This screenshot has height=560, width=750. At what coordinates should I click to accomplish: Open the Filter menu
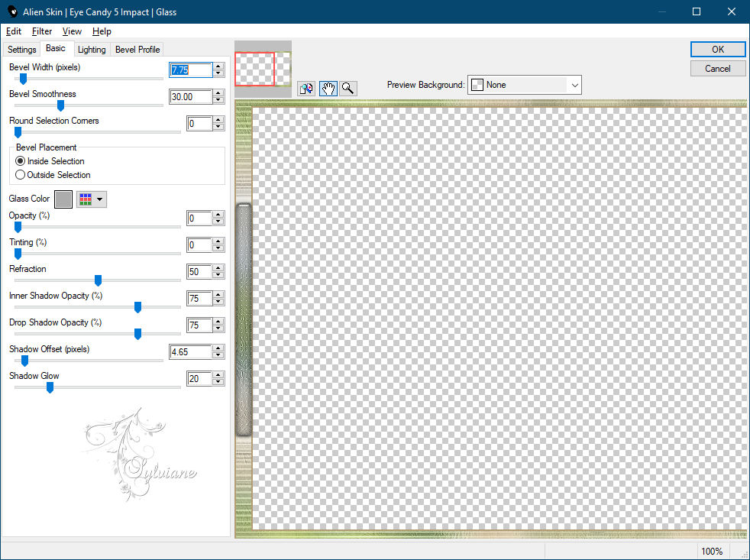[x=41, y=31]
